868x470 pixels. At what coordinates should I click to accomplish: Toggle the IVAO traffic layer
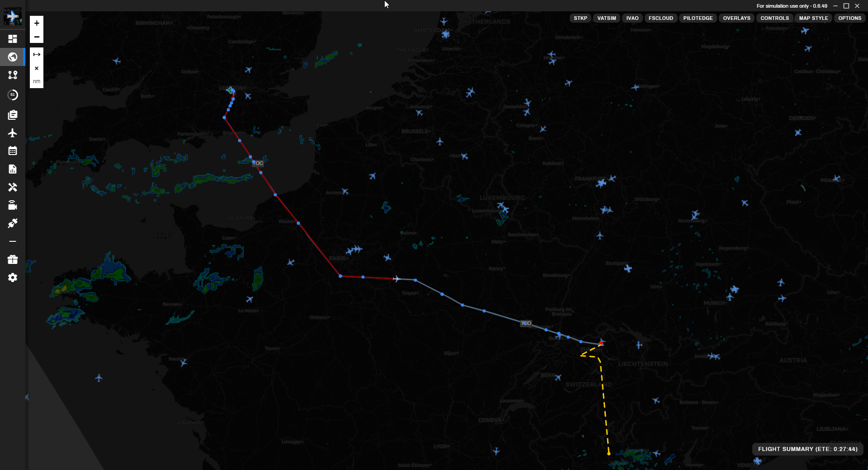point(632,18)
